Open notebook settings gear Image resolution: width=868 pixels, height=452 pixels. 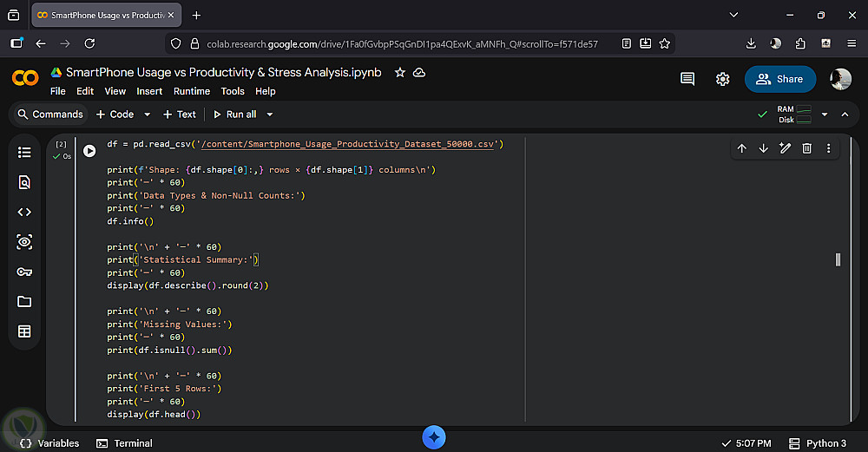pos(722,79)
